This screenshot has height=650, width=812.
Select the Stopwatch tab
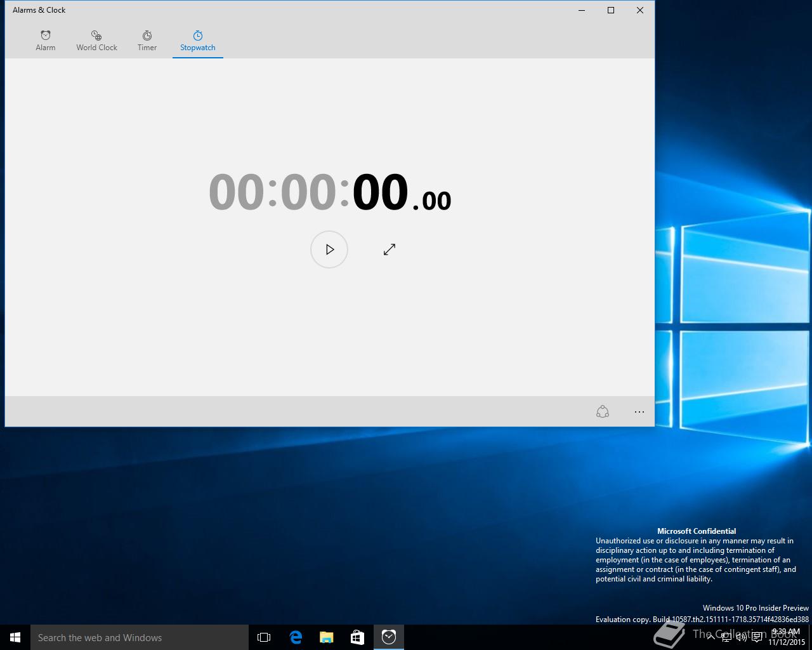(198, 41)
